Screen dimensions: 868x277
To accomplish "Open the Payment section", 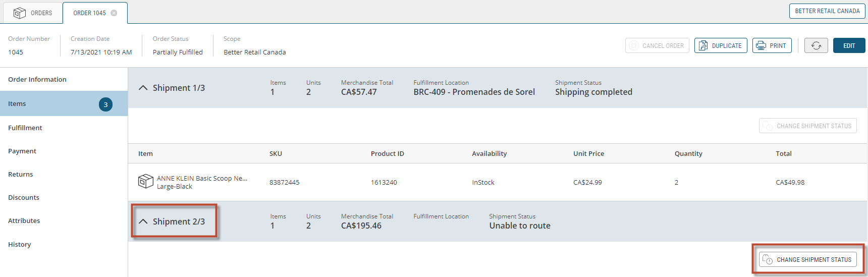I will pyautogui.click(x=22, y=151).
